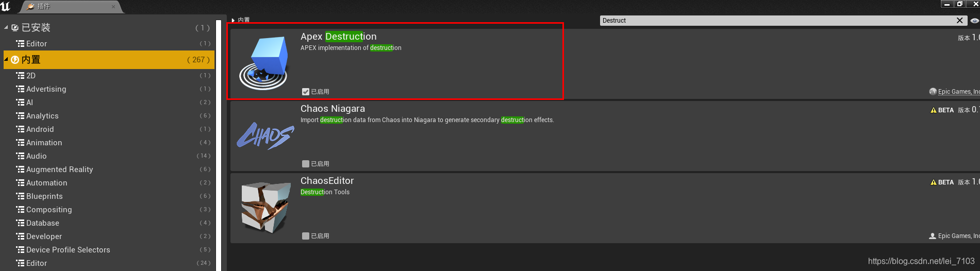Select the 已安装 category row
980x271 pixels.
click(109, 28)
